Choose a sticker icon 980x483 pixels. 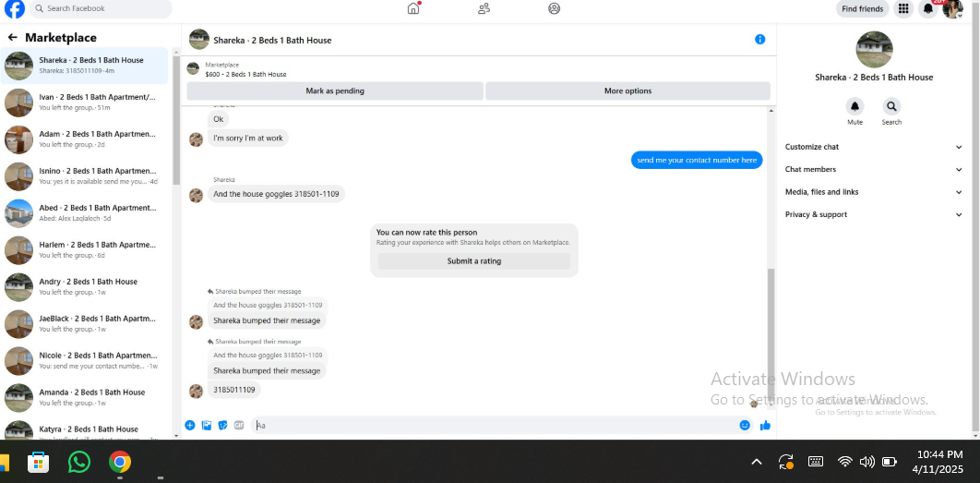click(223, 426)
